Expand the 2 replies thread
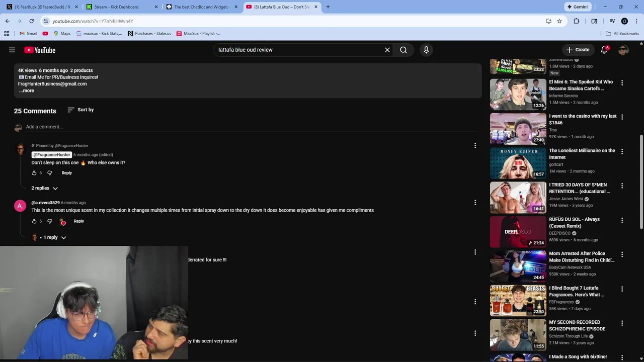Viewport: 644px width, 362px height. tap(45, 188)
